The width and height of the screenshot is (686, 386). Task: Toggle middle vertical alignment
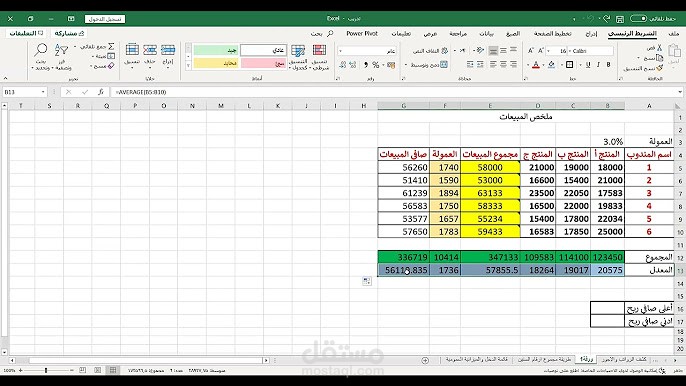pos(503,51)
